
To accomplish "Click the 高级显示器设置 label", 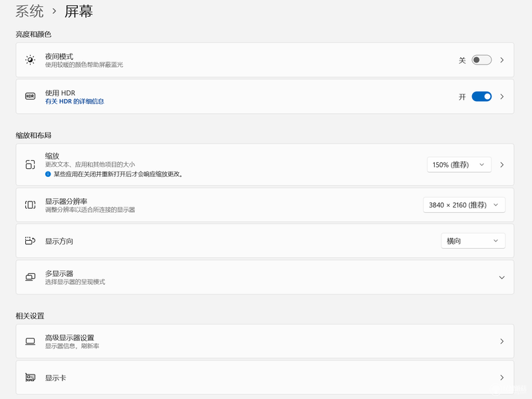I will pos(70,338).
